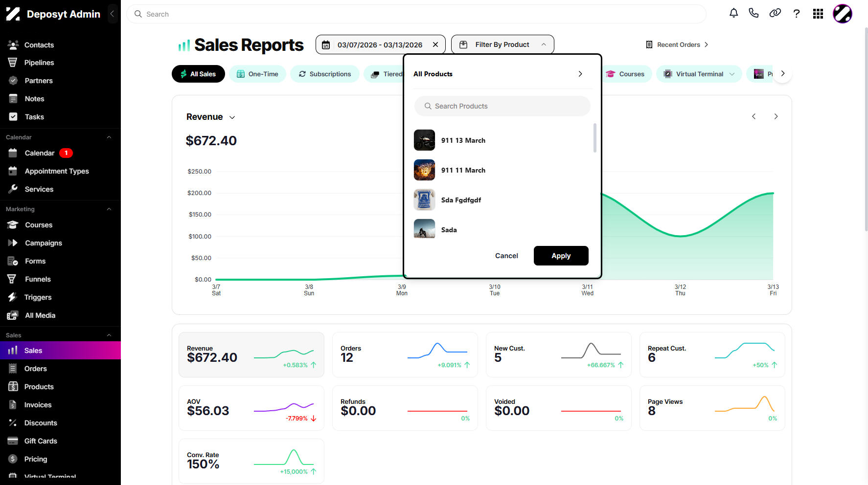Select the All Sales tab
Image resolution: width=868 pixels, height=485 pixels.
198,74
